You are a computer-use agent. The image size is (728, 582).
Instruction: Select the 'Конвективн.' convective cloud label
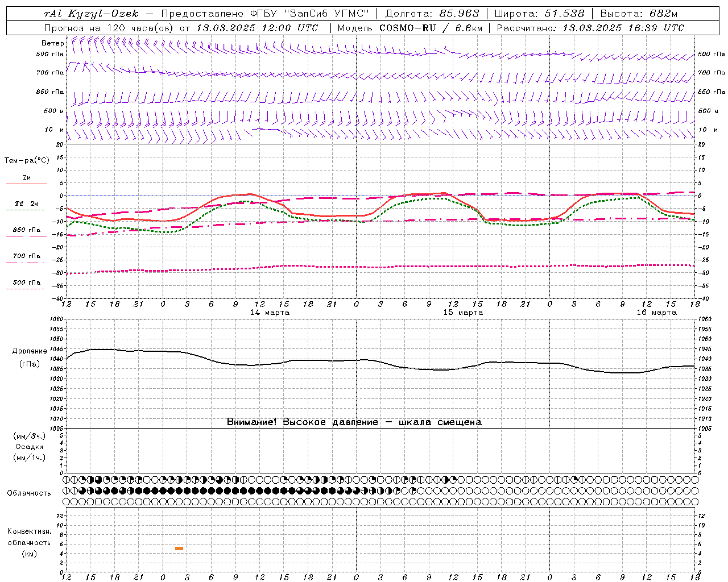[29, 531]
